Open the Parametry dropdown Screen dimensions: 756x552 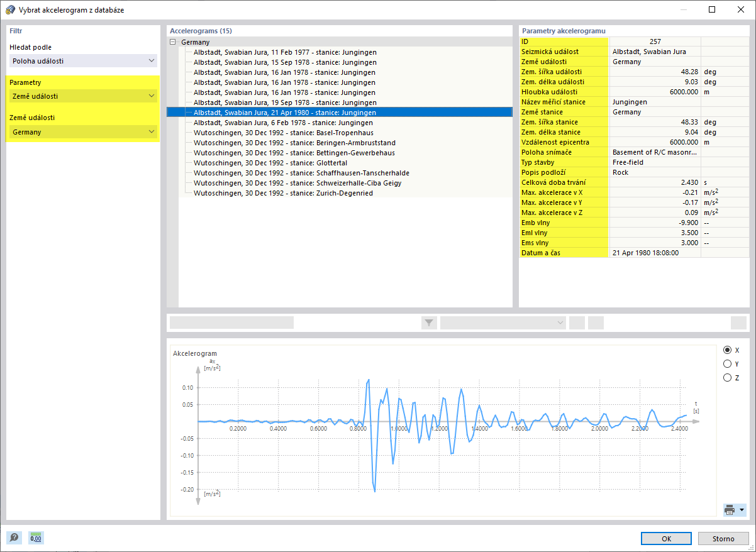coord(83,96)
